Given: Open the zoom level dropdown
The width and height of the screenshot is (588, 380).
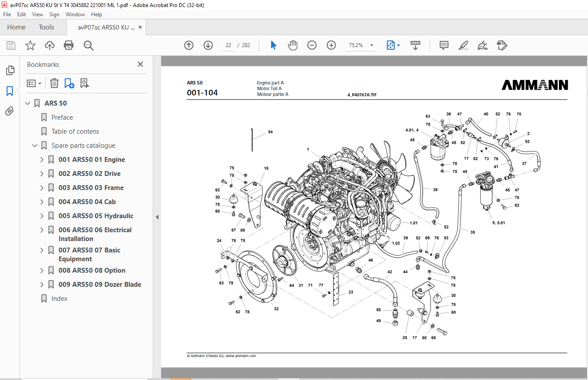Looking at the screenshot, I should coord(371,45).
